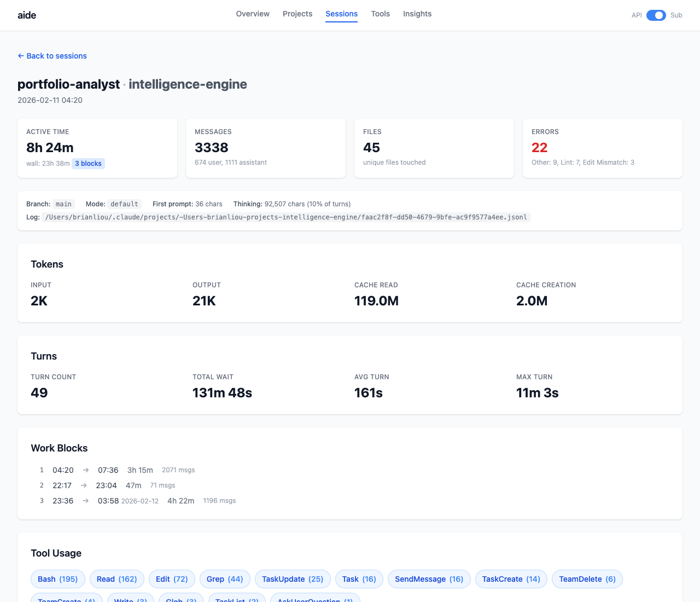
Task: Click the aide logo
Action: tap(27, 15)
